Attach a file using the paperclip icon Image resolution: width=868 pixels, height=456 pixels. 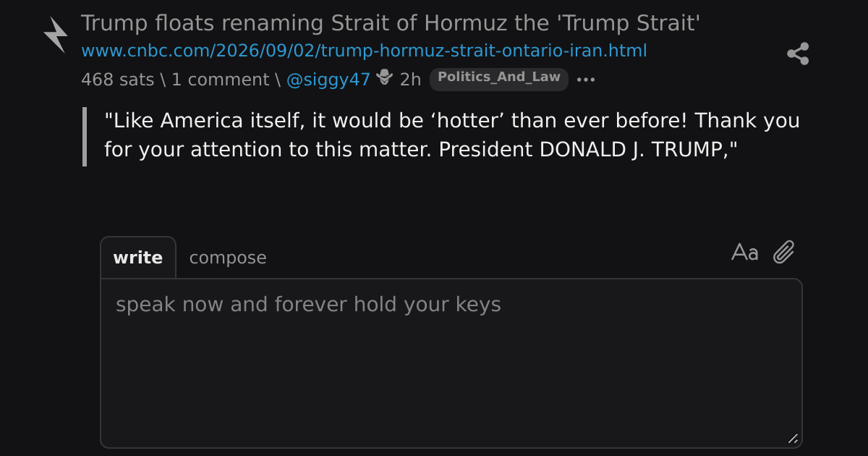point(784,252)
